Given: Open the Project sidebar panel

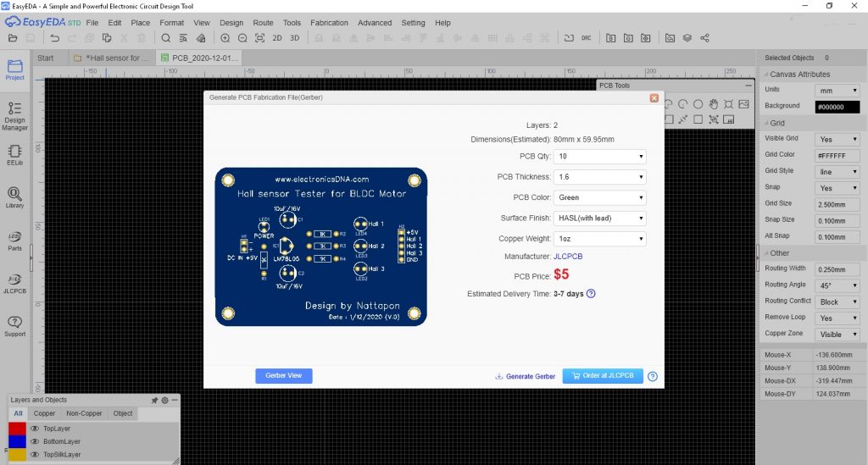Looking at the screenshot, I should coord(15,69).
